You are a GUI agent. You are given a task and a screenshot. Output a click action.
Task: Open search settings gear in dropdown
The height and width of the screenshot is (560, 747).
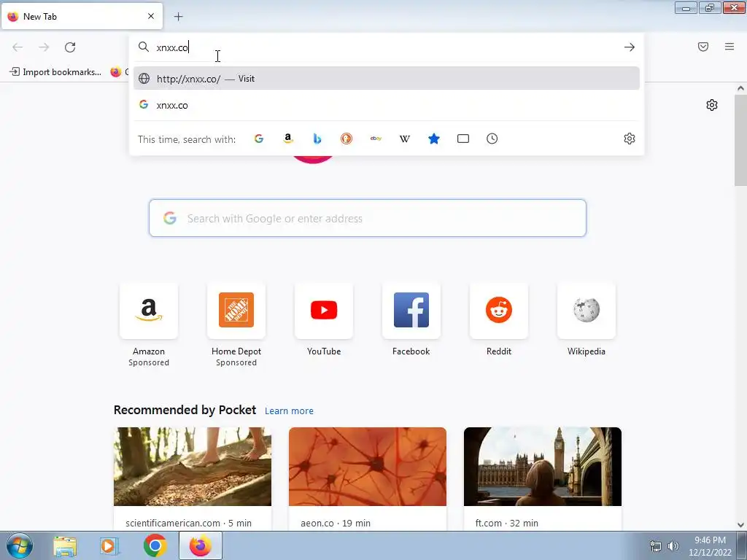(630, 139)
